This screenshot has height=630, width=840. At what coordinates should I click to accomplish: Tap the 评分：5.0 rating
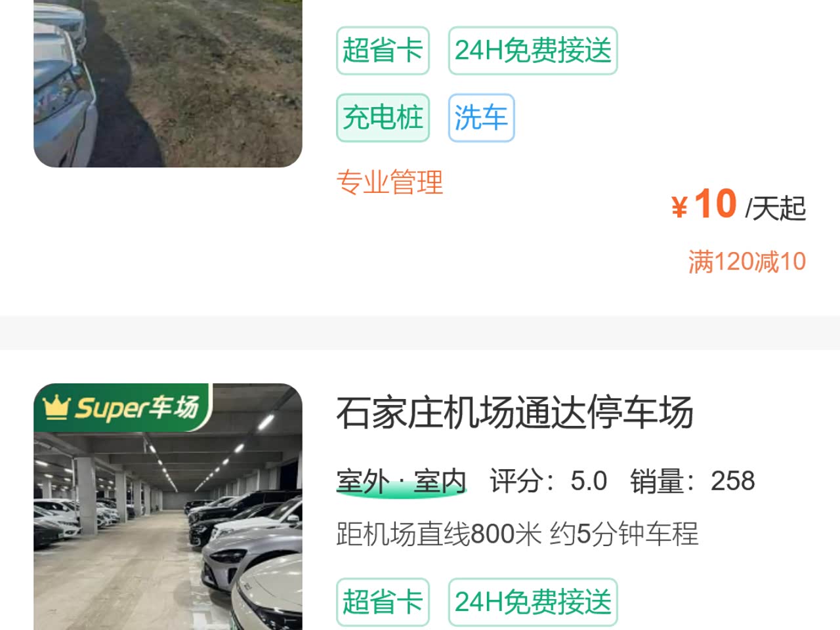click(x=549, y=481)
